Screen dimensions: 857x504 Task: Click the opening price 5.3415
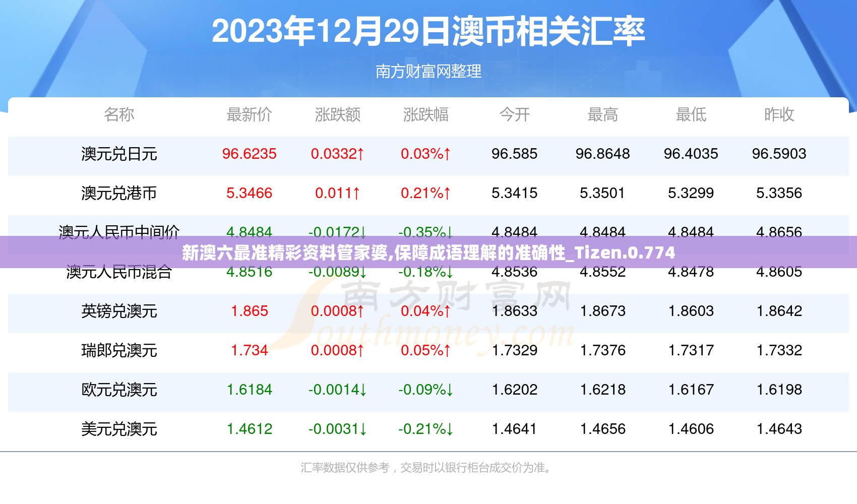[515, 193]
